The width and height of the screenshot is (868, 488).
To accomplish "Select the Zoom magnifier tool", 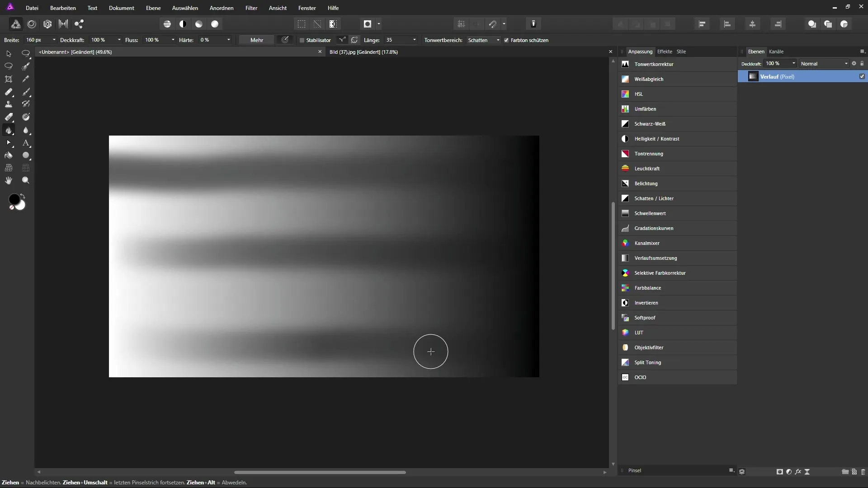I will pyautogui.click(x=26, y=180).
